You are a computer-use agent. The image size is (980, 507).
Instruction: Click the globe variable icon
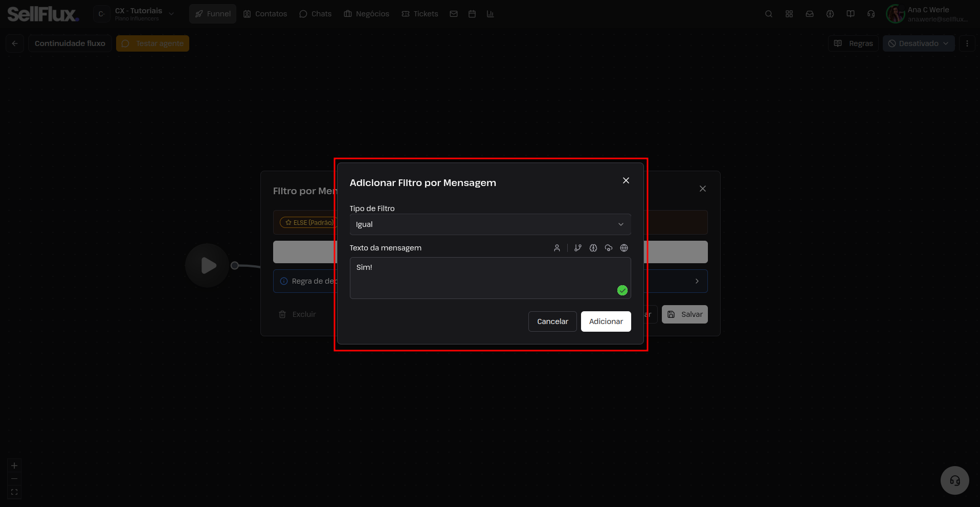click(x=624, y=248)
